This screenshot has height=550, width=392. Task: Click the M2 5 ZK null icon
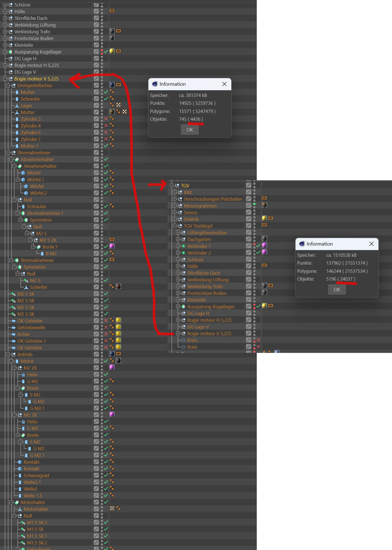pyautogui.click(x=36, y=240)
